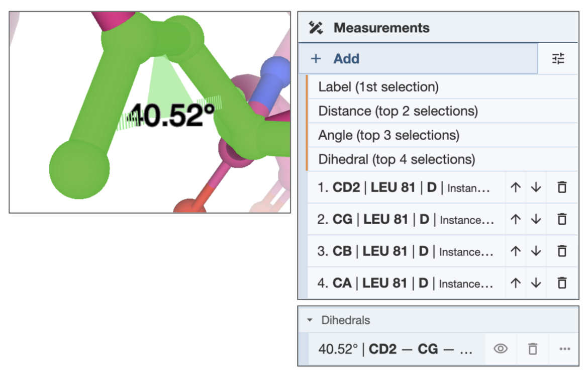The height and width of the screenshot is (375, 588).
Task: Delete the 40.52° dihedral measurement
Action: (532, 349)
